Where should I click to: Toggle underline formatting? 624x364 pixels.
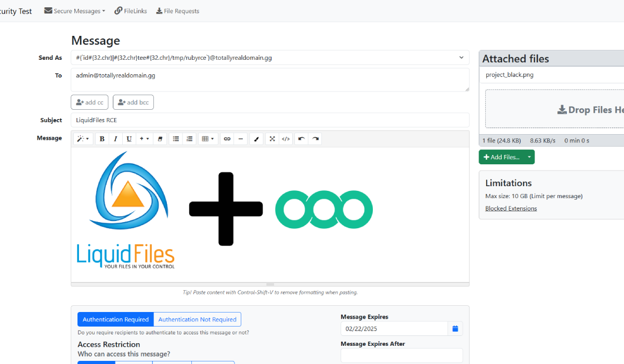pyautogui.click(x=128, y=138)
